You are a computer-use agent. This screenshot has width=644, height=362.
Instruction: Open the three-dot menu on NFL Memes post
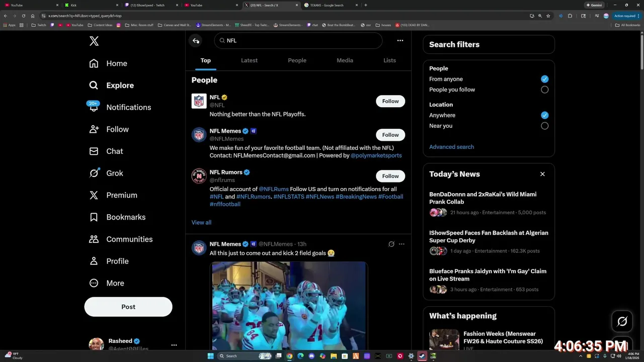click(x=401, y=244)
